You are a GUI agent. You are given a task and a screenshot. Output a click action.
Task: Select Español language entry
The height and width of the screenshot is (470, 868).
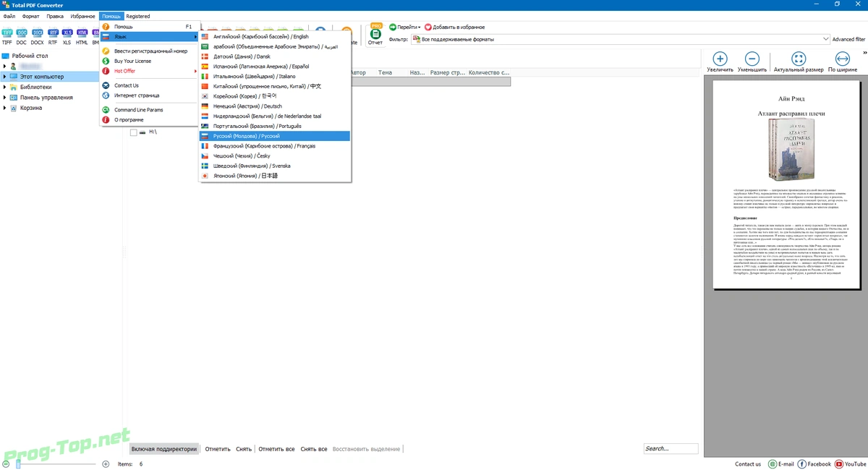275,67
